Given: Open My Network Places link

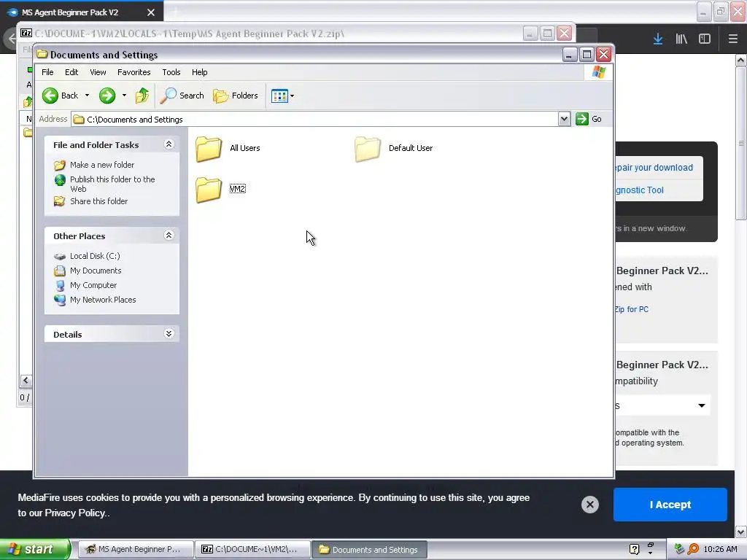Looking at the screenshot, I should tap(103, 300).
